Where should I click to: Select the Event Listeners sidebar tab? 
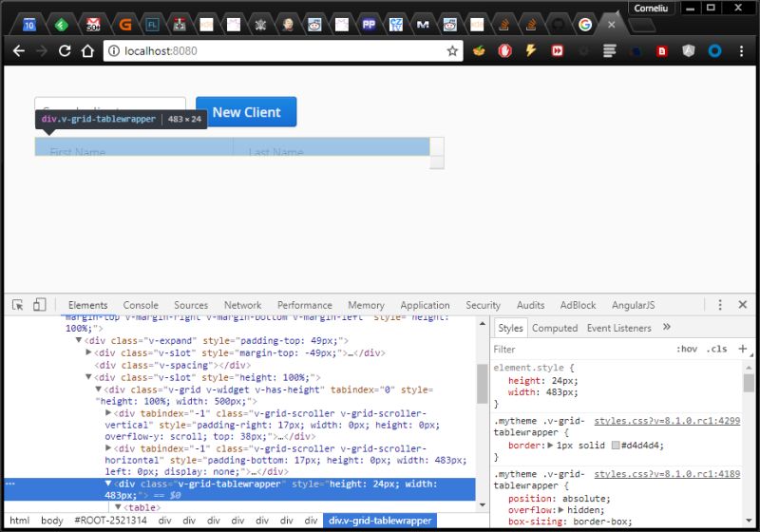(x=619, y=328)
